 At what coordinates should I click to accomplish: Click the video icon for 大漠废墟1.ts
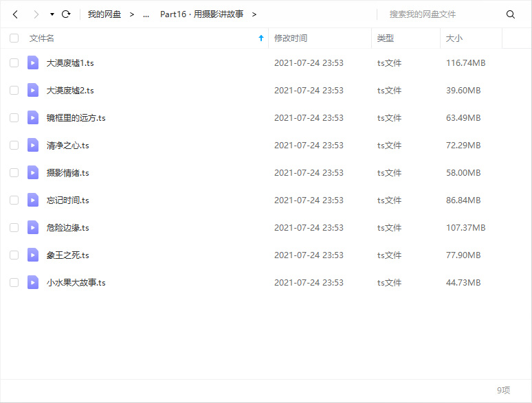pos(33,62)
